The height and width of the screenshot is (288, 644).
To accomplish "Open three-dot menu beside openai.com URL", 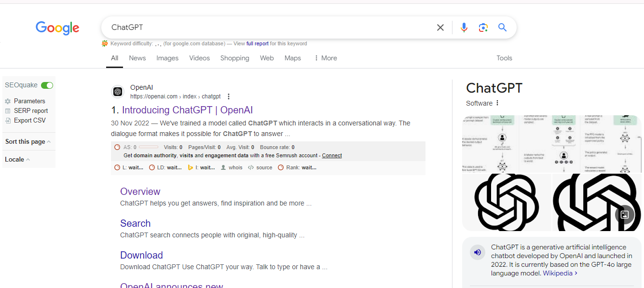I will [x=229, y=96].
